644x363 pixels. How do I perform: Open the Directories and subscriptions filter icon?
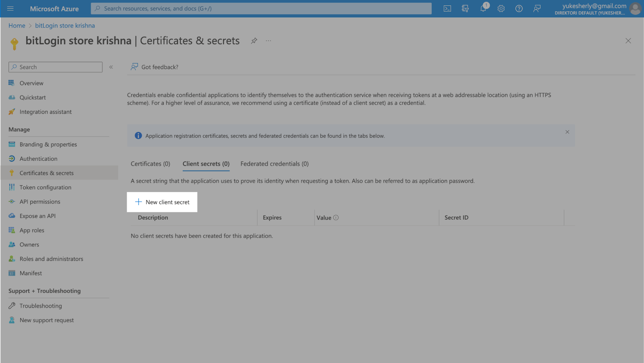point(465,8)
